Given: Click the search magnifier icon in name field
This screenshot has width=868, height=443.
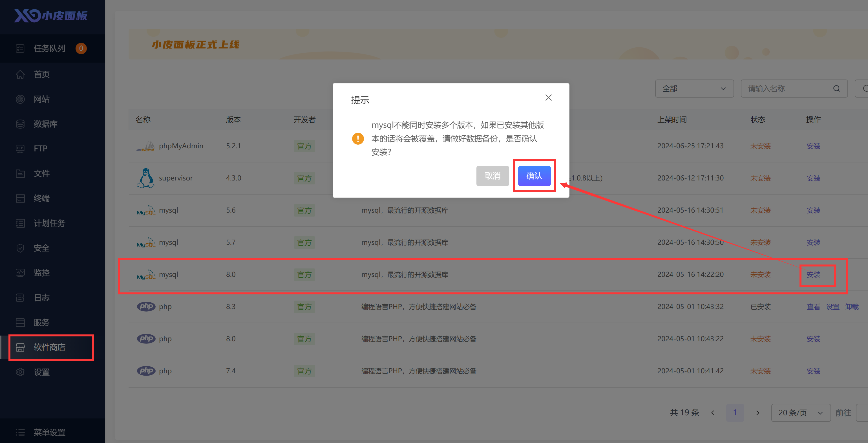Looking at the screenshot, I should [x=836, y=89].
